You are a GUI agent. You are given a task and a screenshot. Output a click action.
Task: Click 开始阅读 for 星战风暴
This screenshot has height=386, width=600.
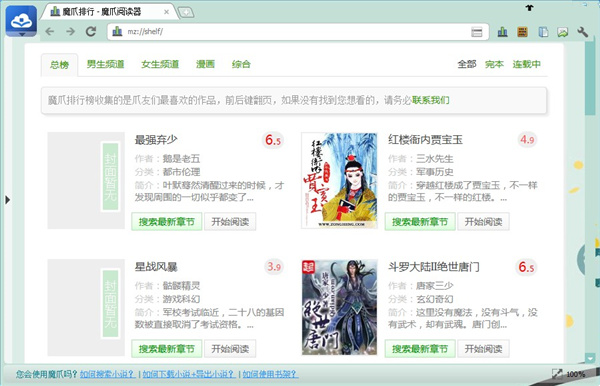click(x=230, y=349)
